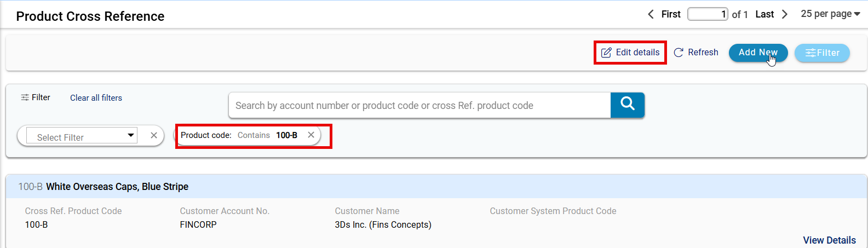Viewport: 868px width, 248px height.
Task: Click the page number input field
Action: pos(708,14)
